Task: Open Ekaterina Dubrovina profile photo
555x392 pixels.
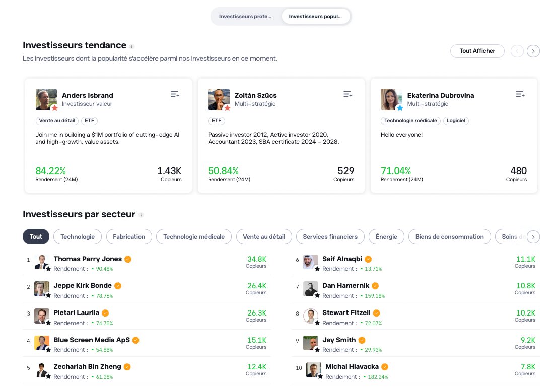Action: click(x=391, y=99)
